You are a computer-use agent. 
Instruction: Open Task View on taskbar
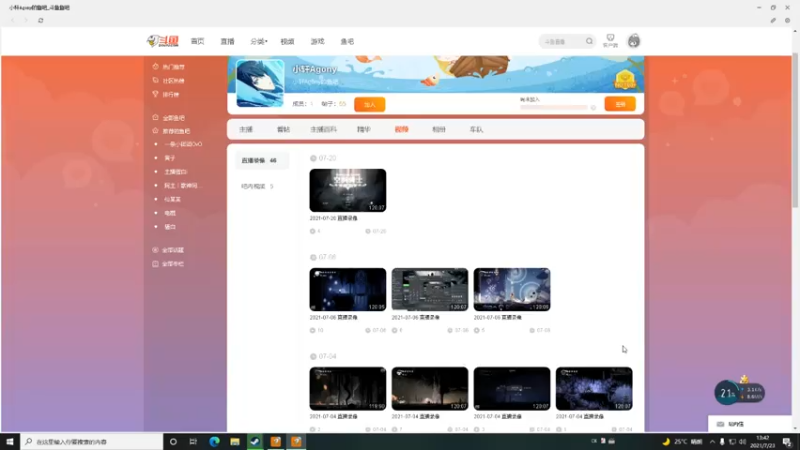point(193,441)
